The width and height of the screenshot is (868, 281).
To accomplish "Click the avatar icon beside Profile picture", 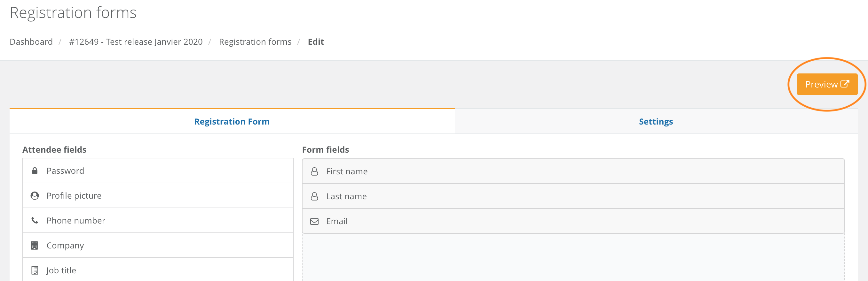I will click(x=34, y=195).
